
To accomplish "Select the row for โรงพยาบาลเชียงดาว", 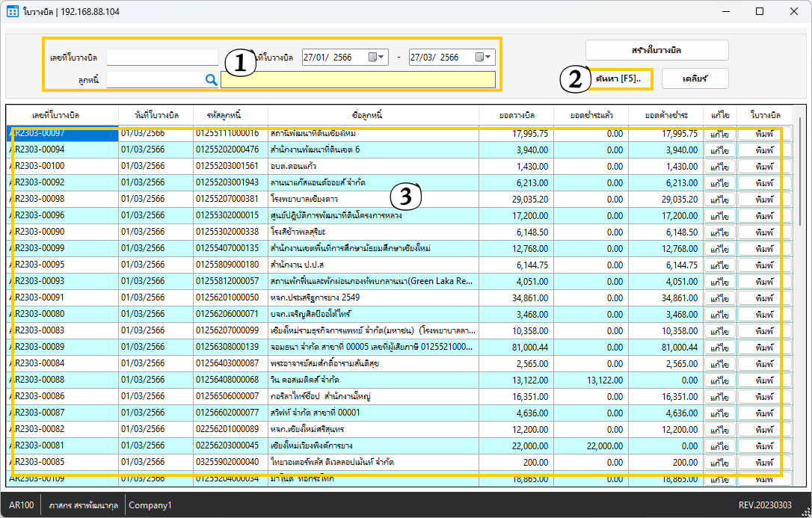I will [372, 200].
